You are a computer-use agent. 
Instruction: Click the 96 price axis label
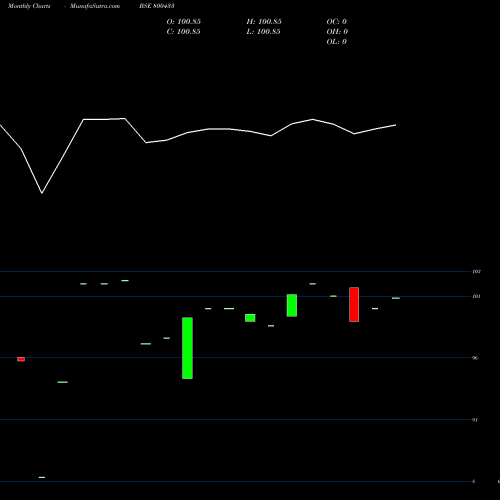coord(475,358)
